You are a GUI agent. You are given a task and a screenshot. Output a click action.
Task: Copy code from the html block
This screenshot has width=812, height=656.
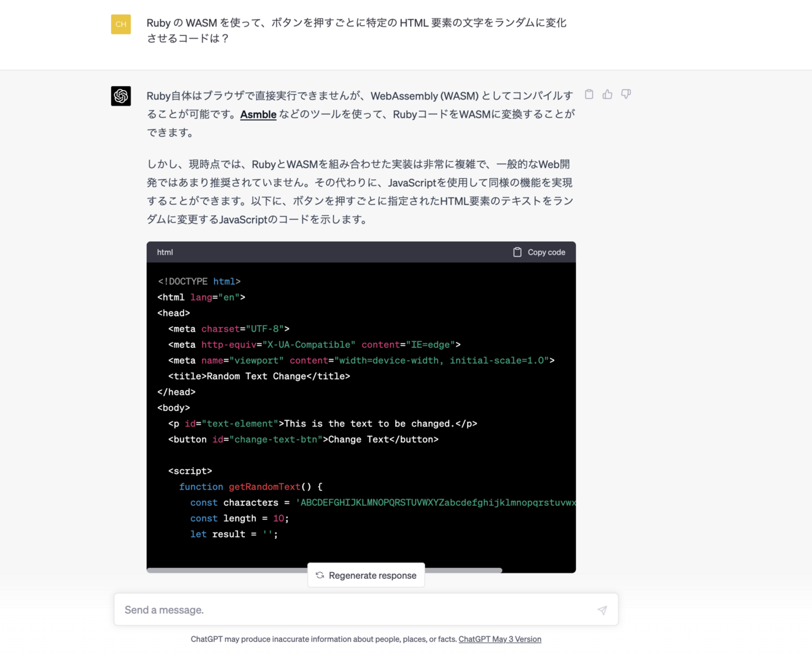(539, 252)
